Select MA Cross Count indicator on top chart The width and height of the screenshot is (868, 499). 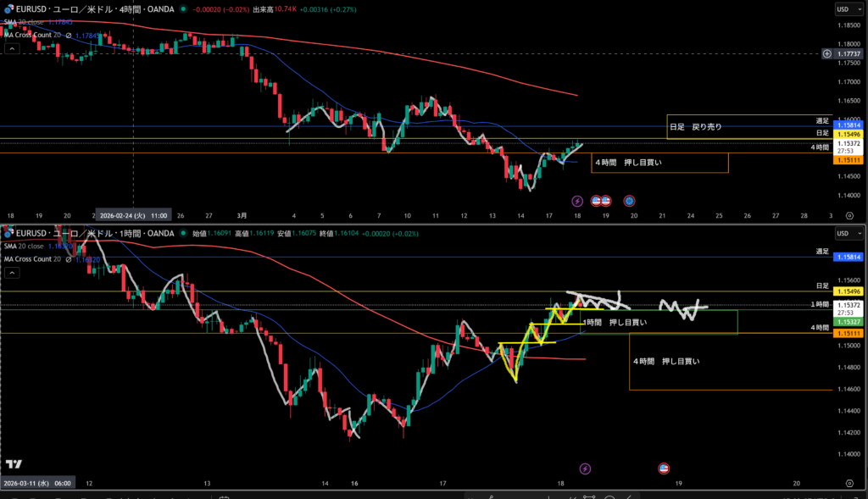(x=34, y=36)
